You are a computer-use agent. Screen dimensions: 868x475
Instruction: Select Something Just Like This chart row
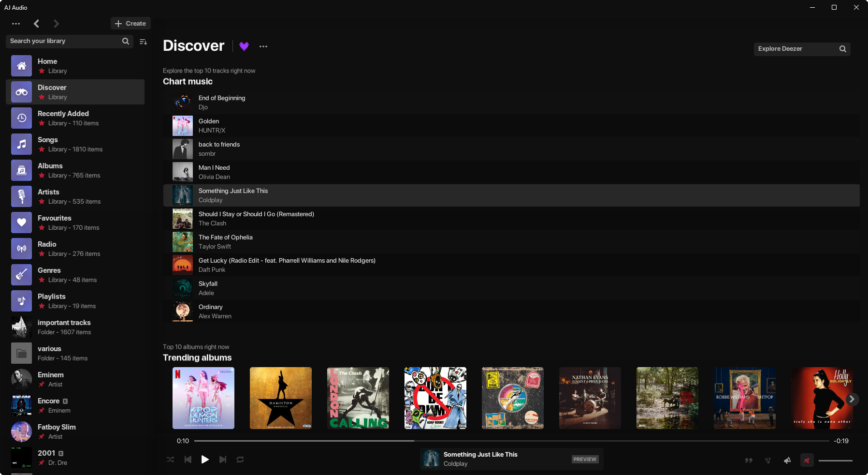(511, 195)
